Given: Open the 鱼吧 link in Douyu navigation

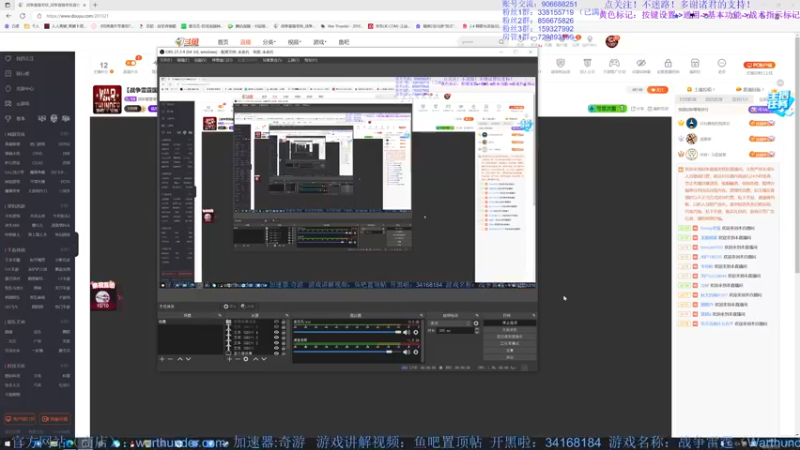Looking at the screenshot, I should [344, 42].
